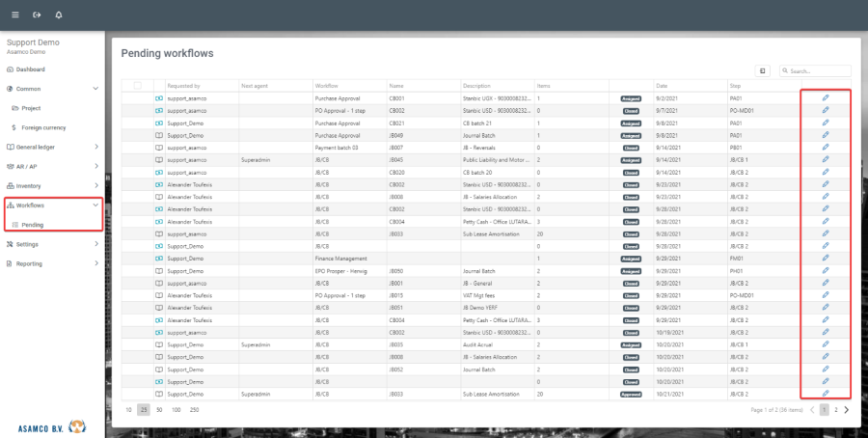Open the hamburger menu in top bar
Screen dimensions: 868x438
(14, 14)
